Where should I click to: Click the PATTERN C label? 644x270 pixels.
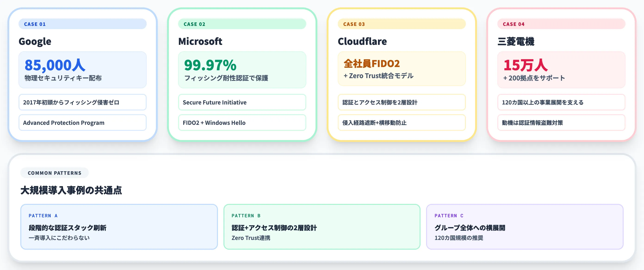point(449,215)
